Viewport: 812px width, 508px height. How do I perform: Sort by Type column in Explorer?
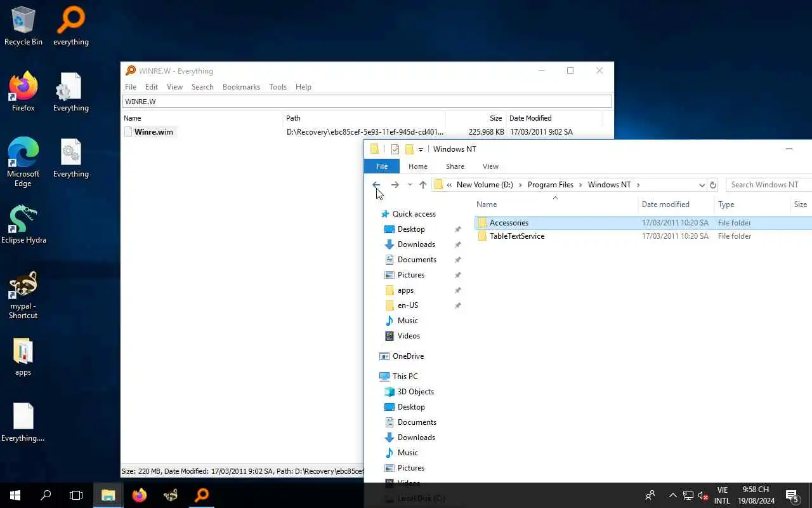(752, 204)
